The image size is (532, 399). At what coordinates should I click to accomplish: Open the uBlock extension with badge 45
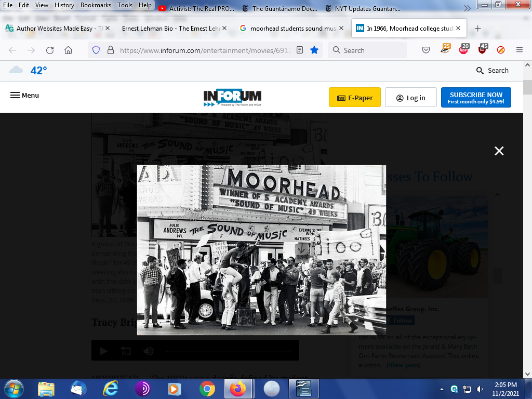483,49
